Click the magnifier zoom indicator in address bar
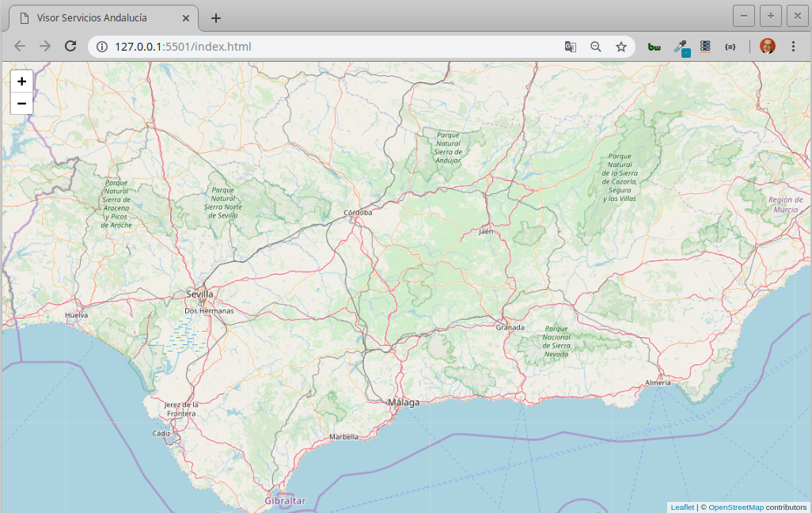Screen dimensions: 812x513 [x=596, y=47]
